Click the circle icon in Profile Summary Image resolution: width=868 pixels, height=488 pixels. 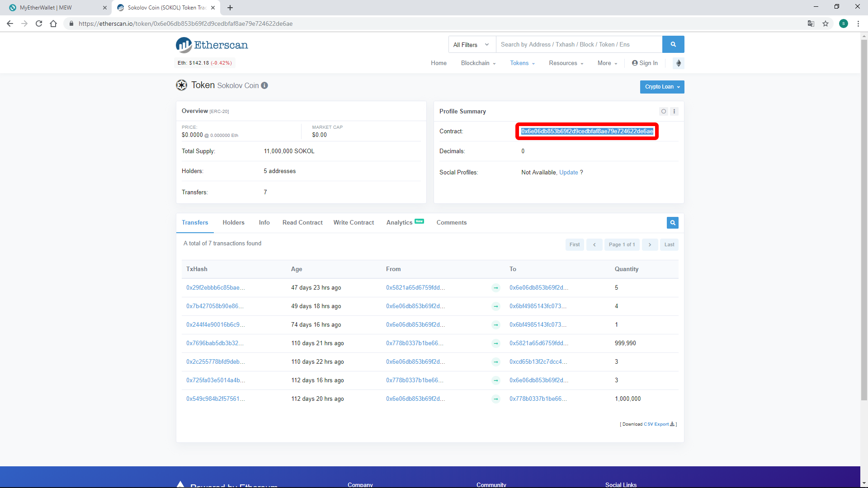664,111
